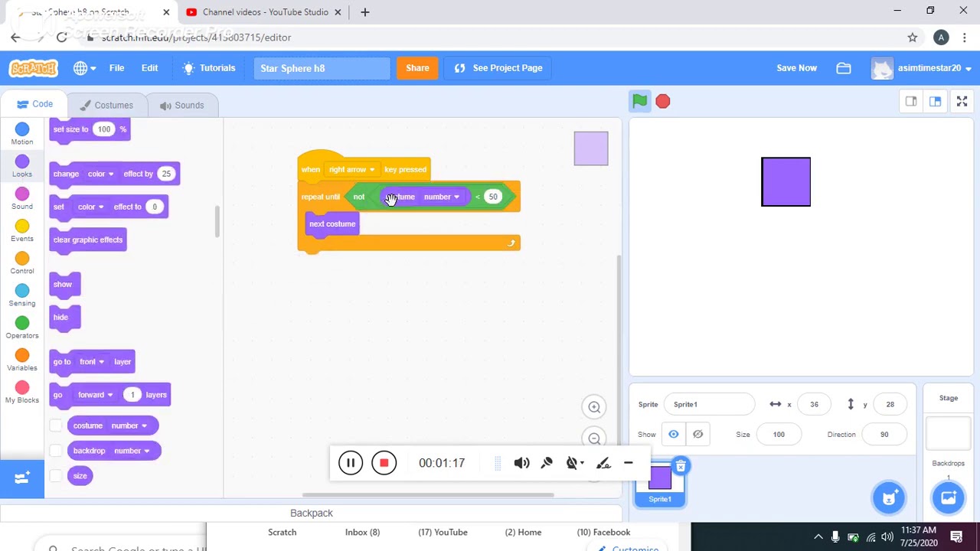Select the Control blocks category
This screenshot has height=551, width=980.
[22, 262]
